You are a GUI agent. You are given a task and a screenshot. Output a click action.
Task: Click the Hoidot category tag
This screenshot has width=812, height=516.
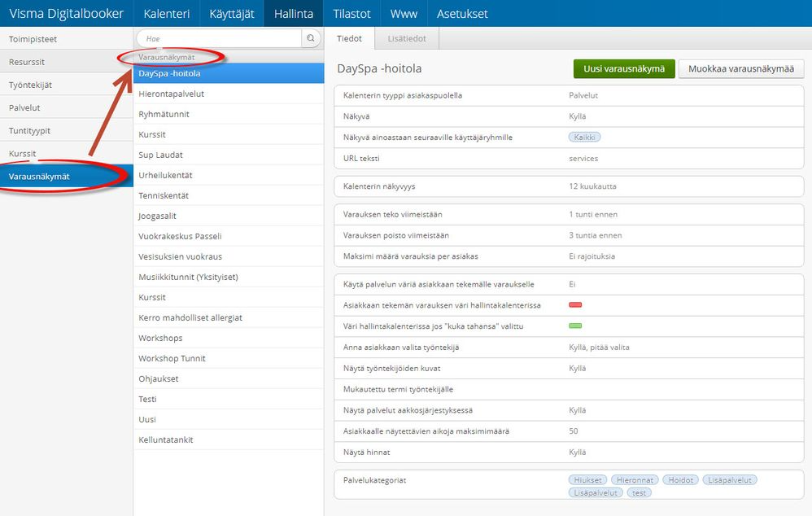coord(680,479)
